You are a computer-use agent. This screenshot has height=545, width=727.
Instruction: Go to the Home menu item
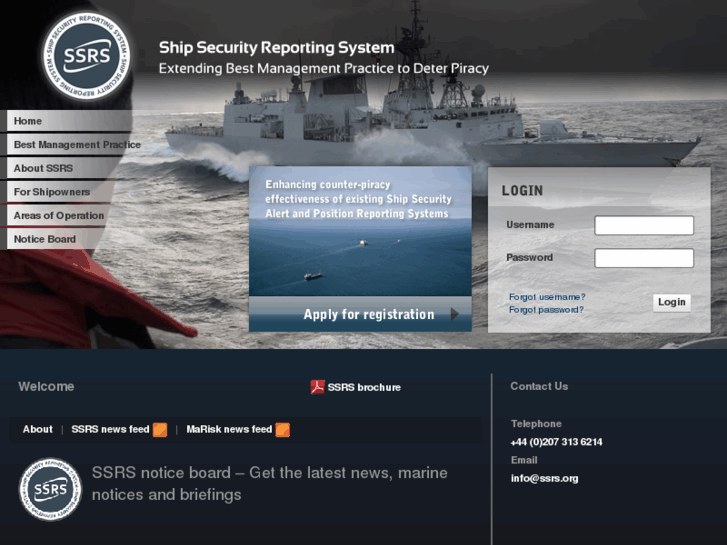pos(70,121)
